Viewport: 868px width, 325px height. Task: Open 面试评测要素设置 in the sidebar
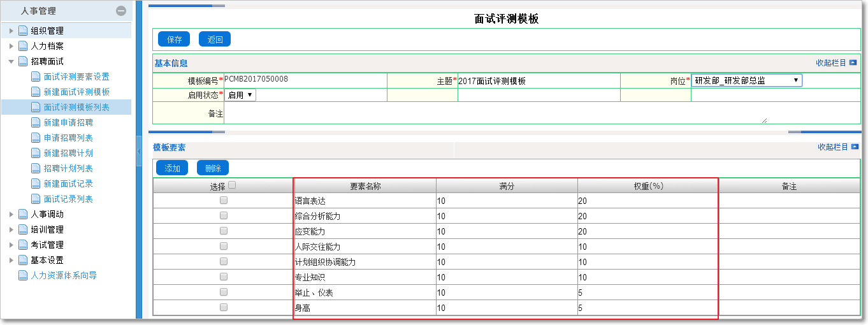76,77
